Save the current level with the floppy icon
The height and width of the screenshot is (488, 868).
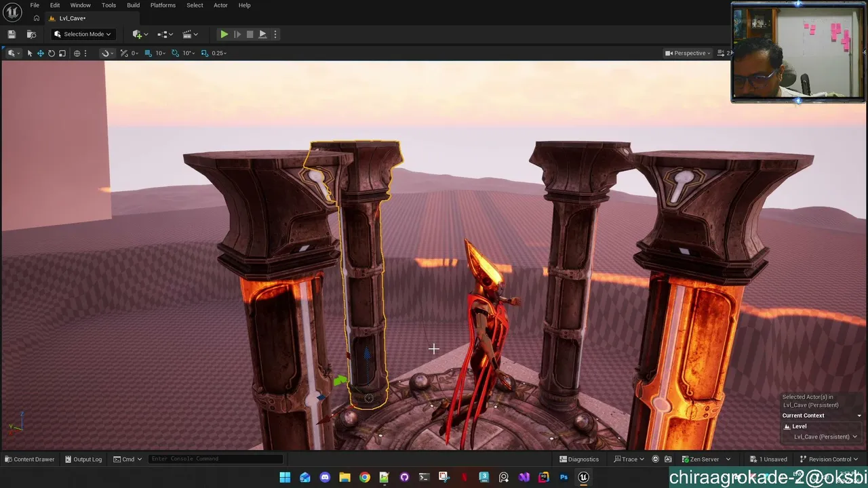12,34
